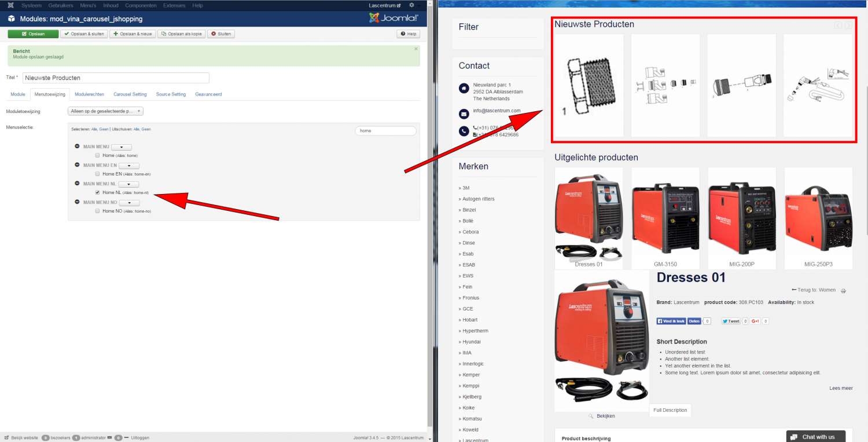Check the Home EN checkbox
Screen dimensions: 868x442
[98, 174]
